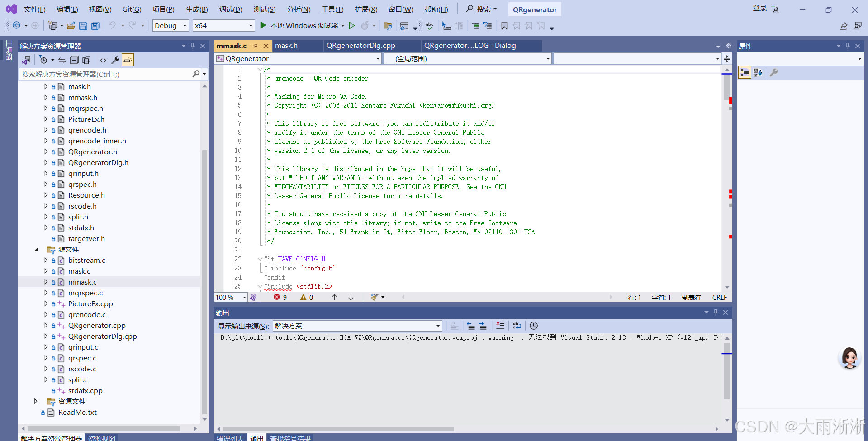Open the output source dropdown
Viewport: 868px width, 441px height.
(357, 326)
